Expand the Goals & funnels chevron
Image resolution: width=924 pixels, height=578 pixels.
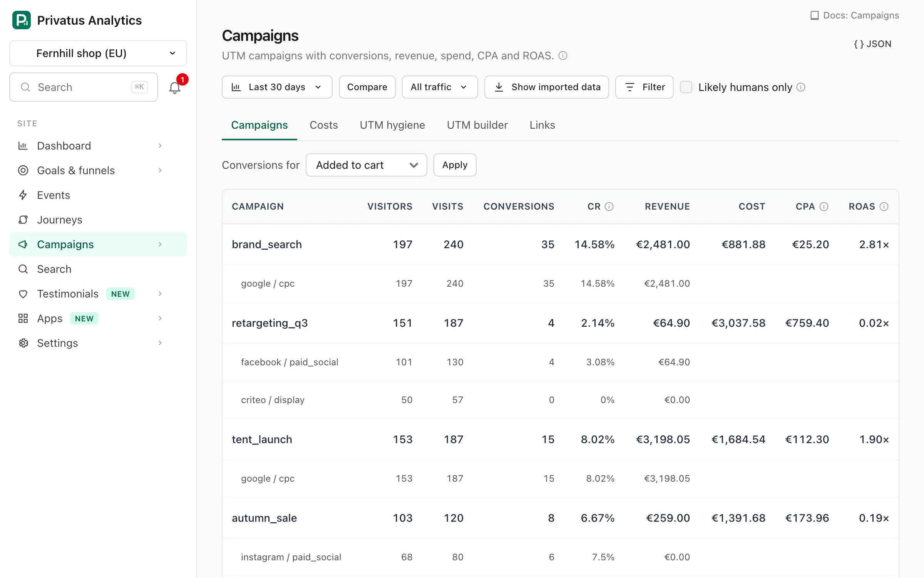[160, 170]
